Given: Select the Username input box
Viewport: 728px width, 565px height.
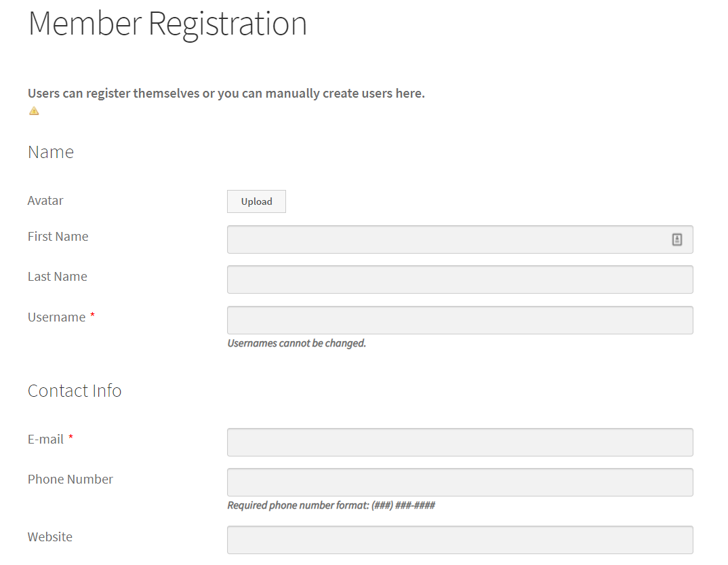Looking at the screenshot, I should pyautogui.click(x=460, y=320).
